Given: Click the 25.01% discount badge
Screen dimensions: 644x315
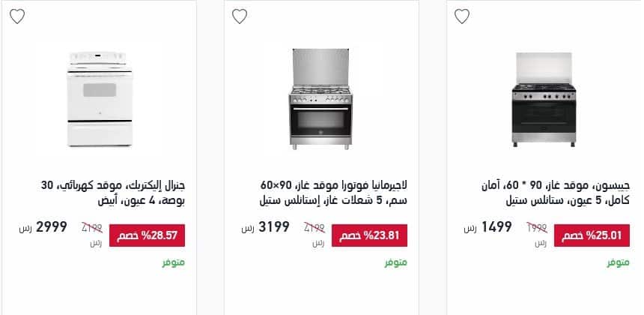Looking at the screenshot, I should pos(592,235).
